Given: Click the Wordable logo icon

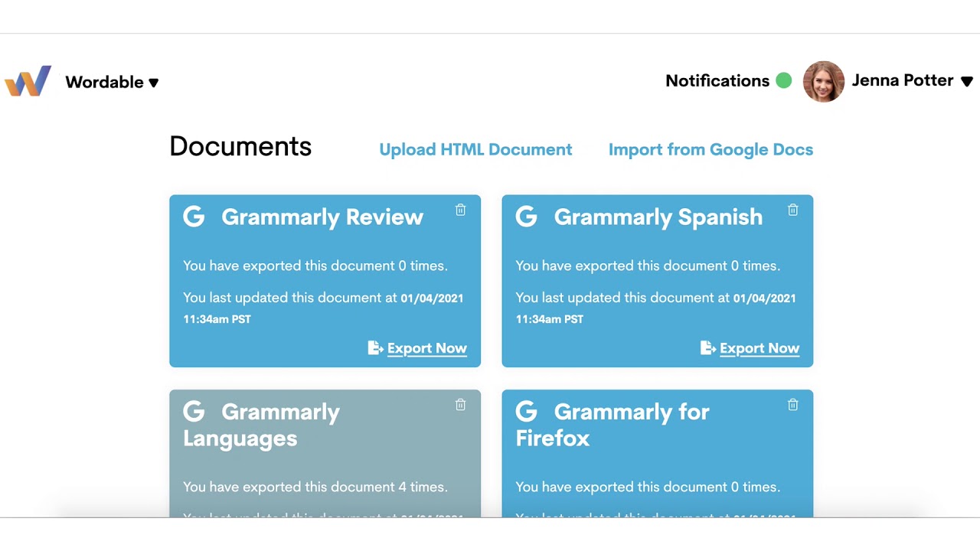Looking at the screenshot, I should [28, 81].
